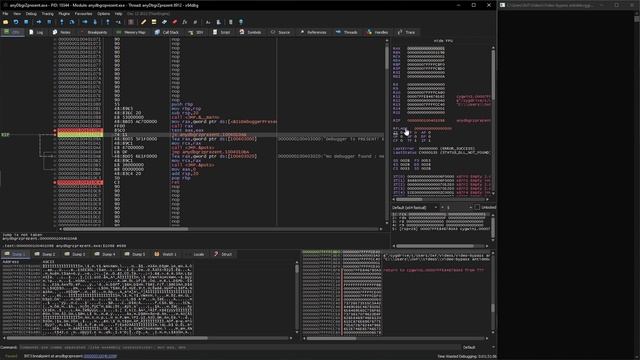Open the Default (x64 fastcall) calling convention dropdown
The height and width of the screenshot is (360, 640).
pos(415,207)
